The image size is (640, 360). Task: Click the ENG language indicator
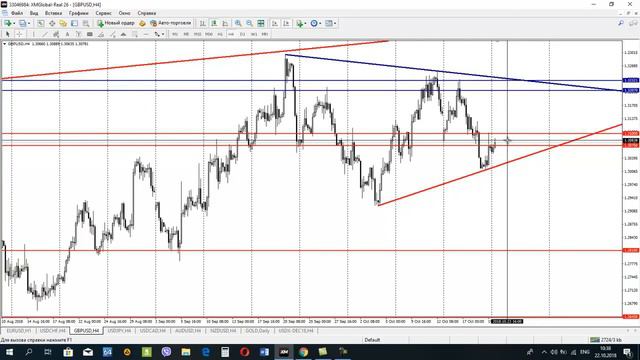[x=584, y=352]
